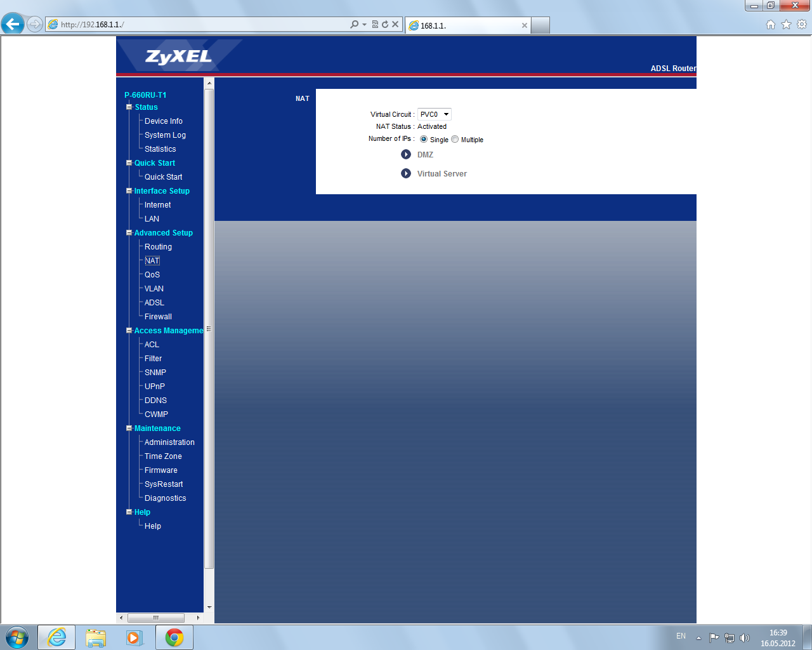This screenshot has height=650, width=812.
Task: Click the Stop (X) icon in address bar
Action: [x=395, y=24]
